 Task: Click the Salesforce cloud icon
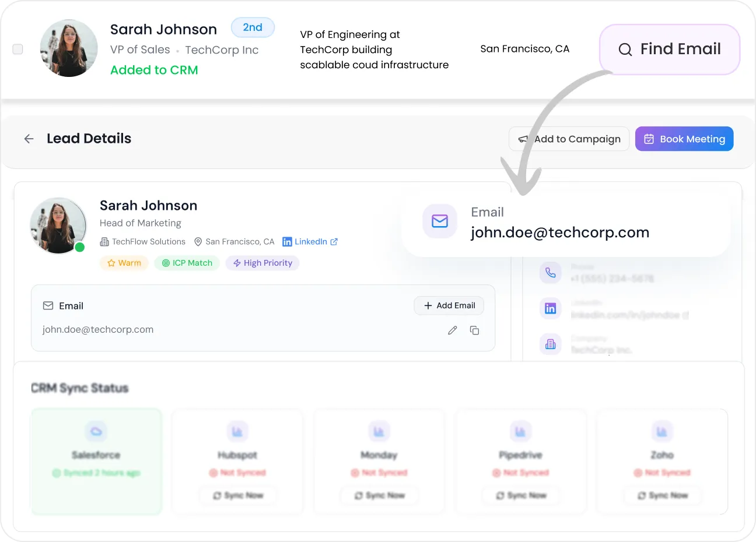96,432
